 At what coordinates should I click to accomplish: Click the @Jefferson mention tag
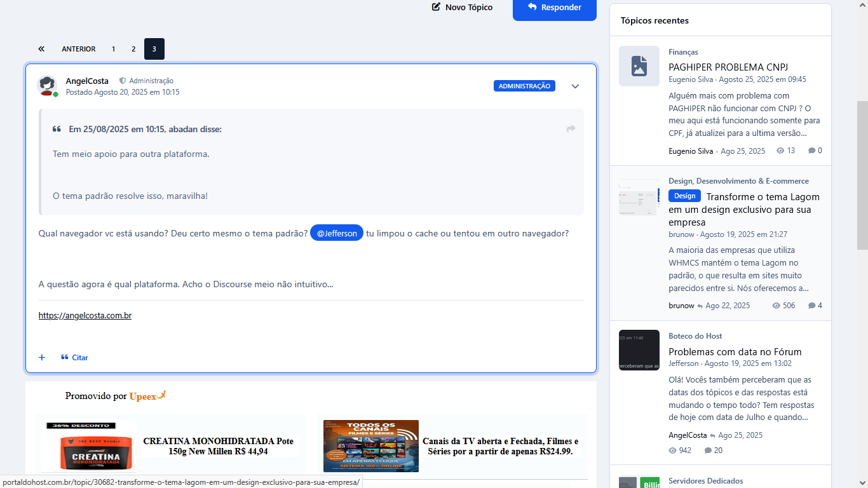click(337, 233)
